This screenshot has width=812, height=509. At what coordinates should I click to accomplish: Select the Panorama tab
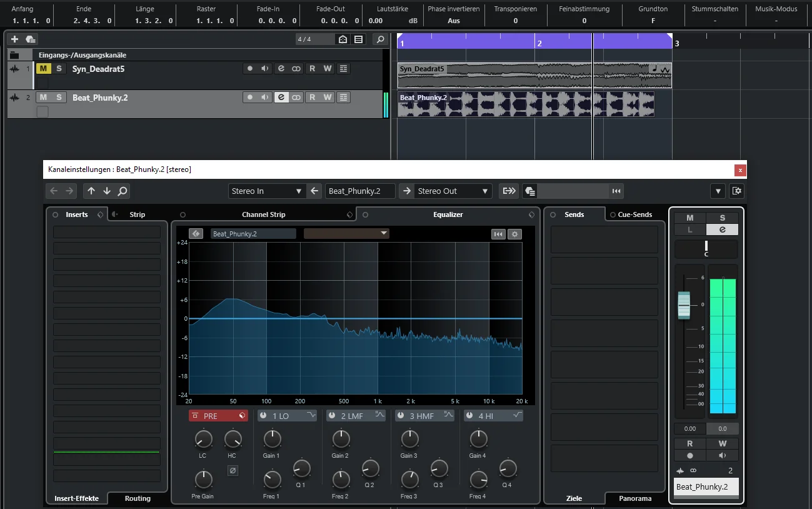click(x=635, y=498)
